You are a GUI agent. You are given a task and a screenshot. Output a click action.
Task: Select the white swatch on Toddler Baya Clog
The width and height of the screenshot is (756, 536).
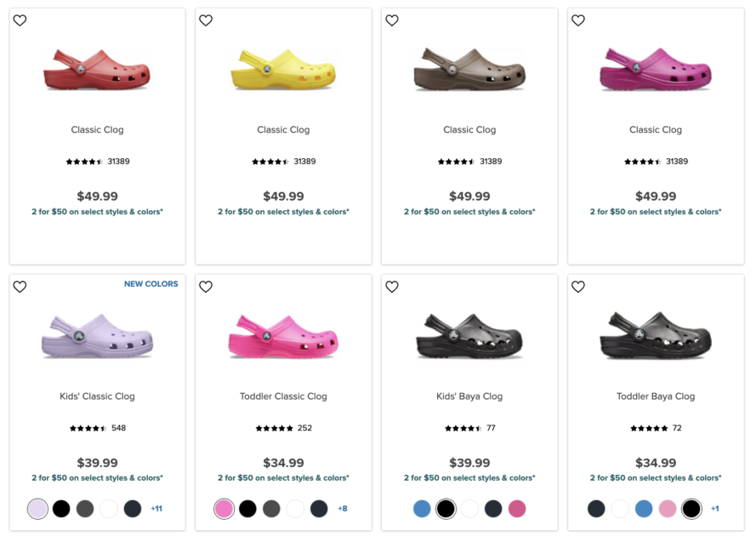tap(619, 508)
